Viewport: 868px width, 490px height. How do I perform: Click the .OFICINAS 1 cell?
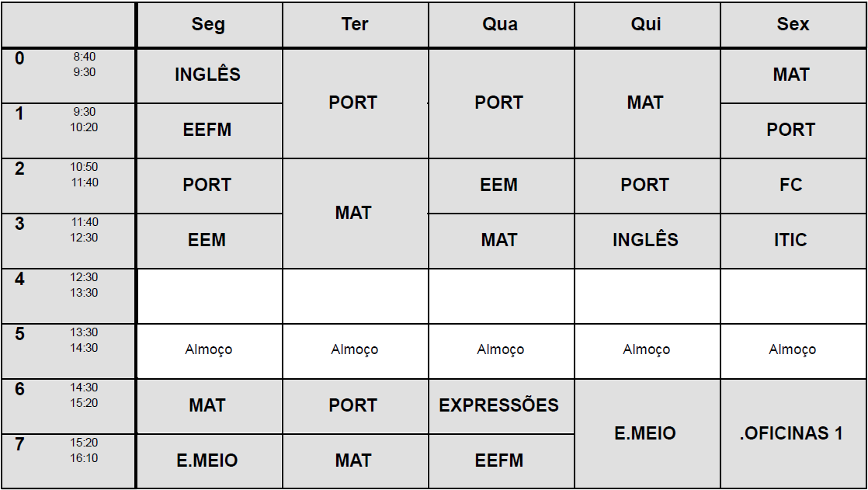coord(791,433)
